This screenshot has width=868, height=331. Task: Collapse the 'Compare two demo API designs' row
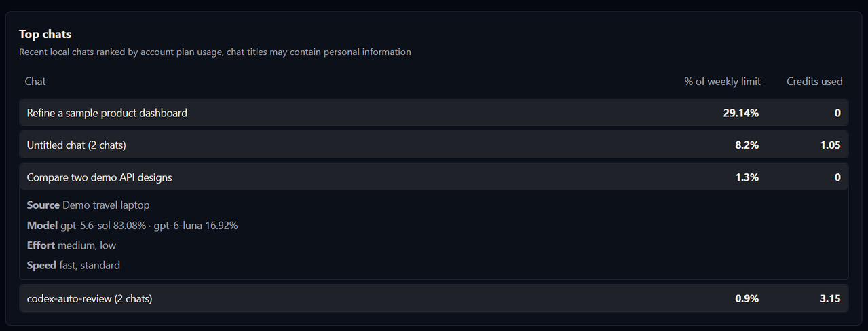coord(434,177)
